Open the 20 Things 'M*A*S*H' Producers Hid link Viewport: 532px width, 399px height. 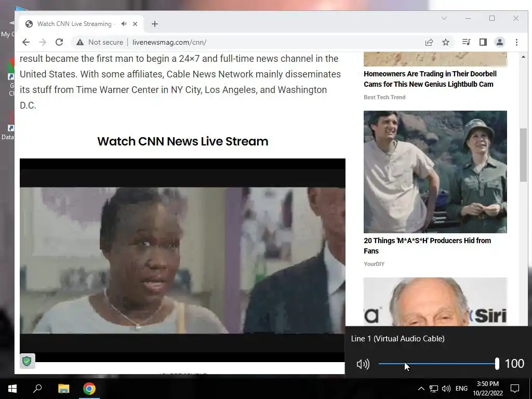click(x=427, y=246)
